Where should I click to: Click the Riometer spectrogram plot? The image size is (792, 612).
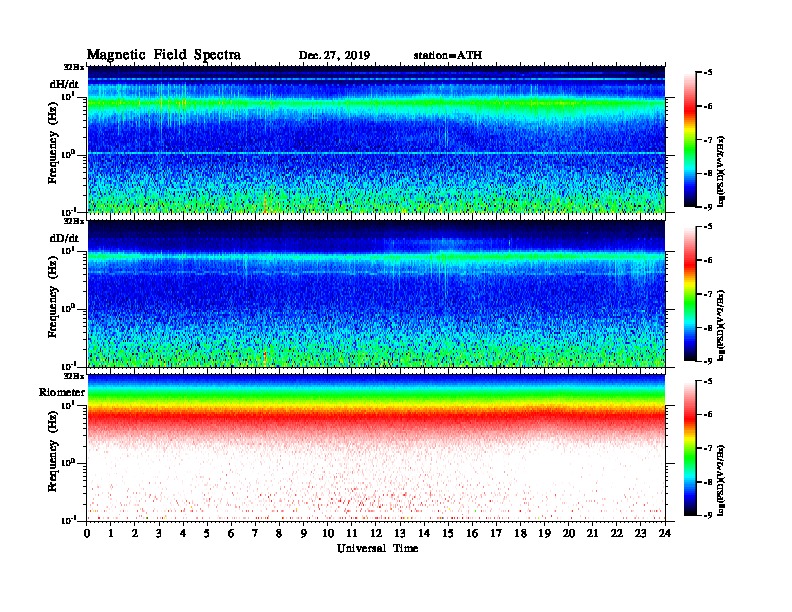coord(376,447)
